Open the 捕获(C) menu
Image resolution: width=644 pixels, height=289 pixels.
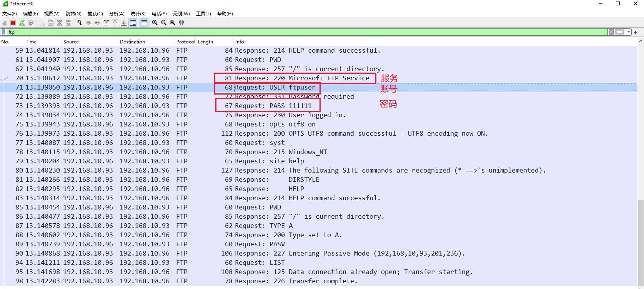point(95,13)
